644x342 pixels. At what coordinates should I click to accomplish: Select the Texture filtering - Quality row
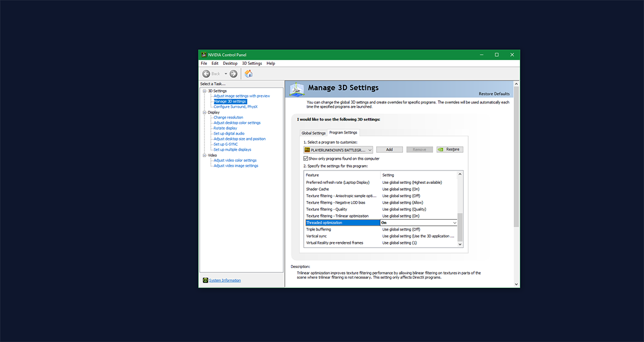tap(380, 209)
